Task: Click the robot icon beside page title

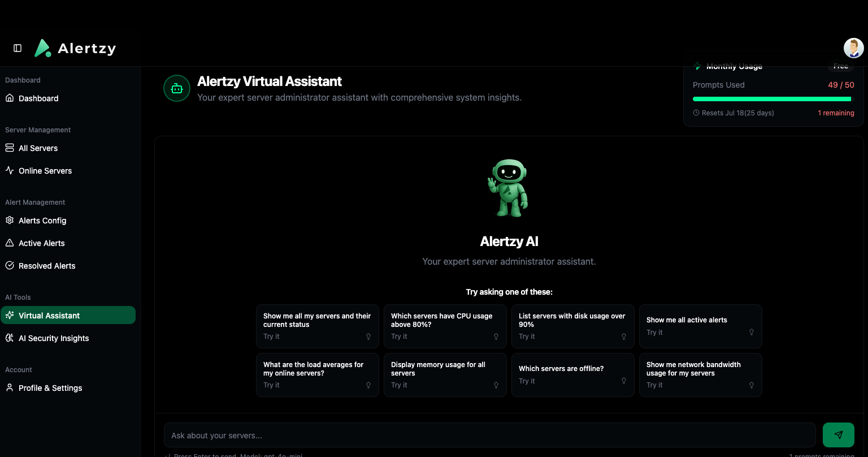Action: [177, 88]
